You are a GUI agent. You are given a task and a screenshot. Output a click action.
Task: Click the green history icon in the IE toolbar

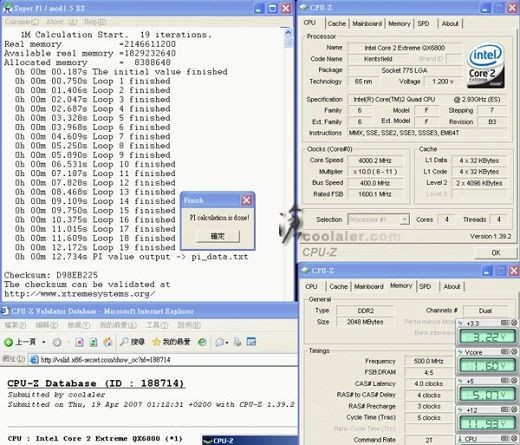click(202, 342)
